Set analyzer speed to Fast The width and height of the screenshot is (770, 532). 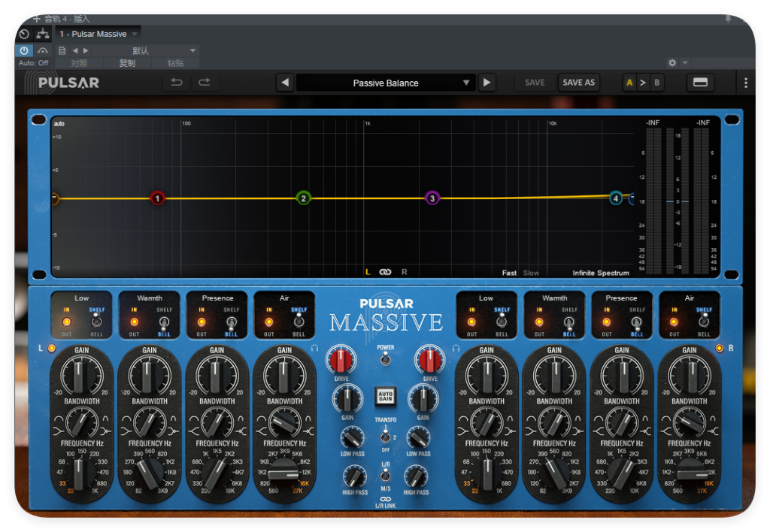(509, 273)
